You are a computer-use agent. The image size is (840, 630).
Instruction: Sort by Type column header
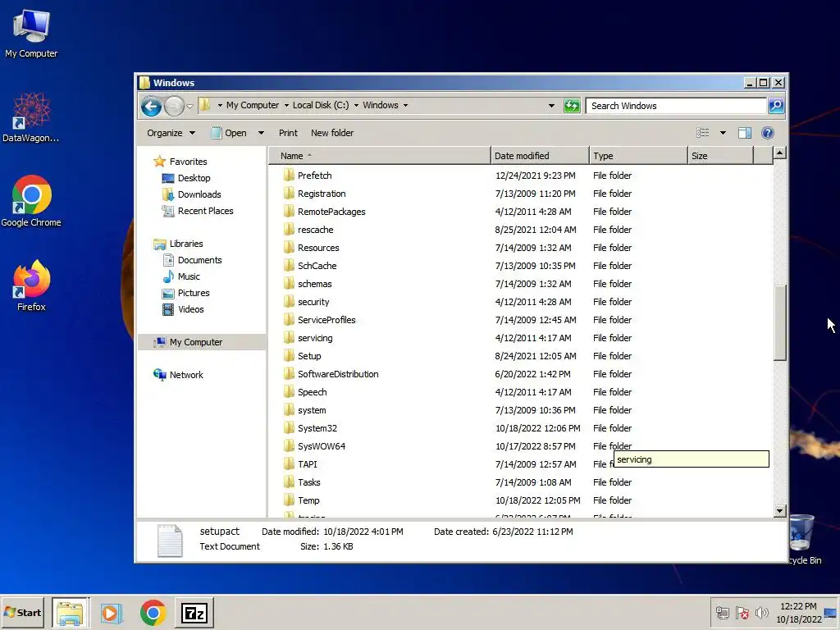(638, 156)
